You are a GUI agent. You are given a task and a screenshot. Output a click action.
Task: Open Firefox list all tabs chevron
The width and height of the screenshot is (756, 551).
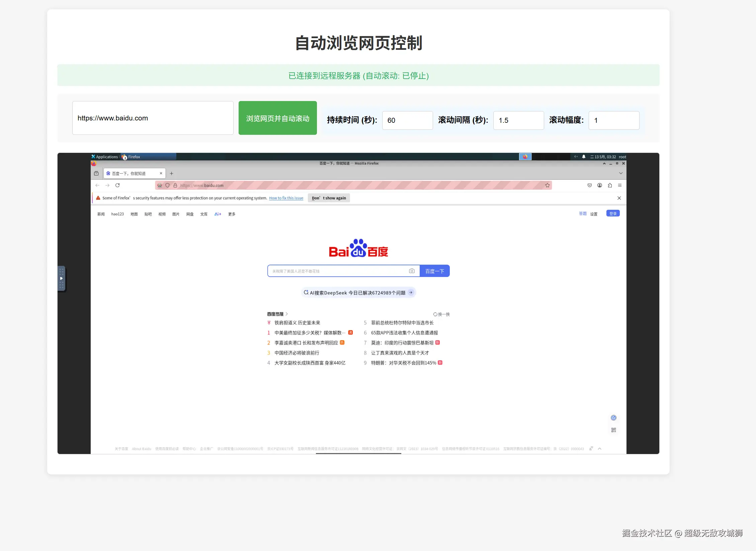[x=621, y=173]
